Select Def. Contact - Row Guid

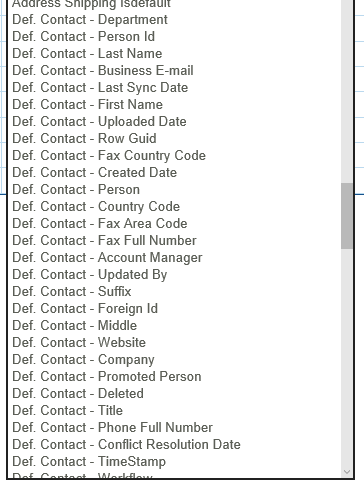(174, 139)
